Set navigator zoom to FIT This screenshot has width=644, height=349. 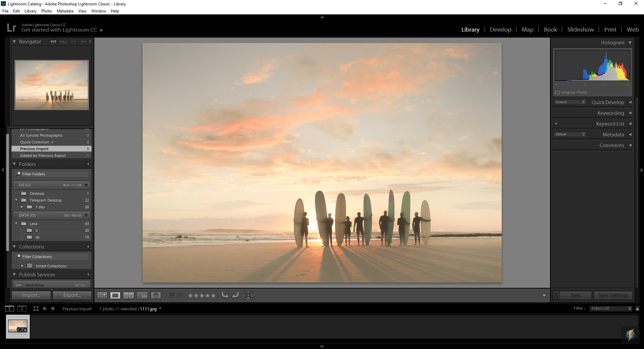pyautogui.click(x=54, y=42)
